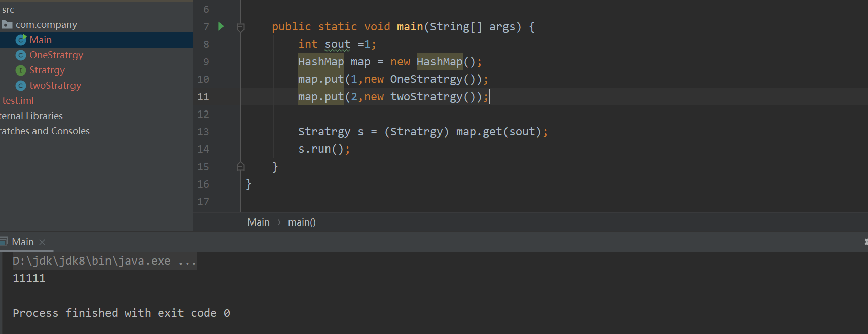The height and width of the screenshot is (334, 868).
Task: Click OneStratrgy in the map.put call
Action: (x=426, y=79)
